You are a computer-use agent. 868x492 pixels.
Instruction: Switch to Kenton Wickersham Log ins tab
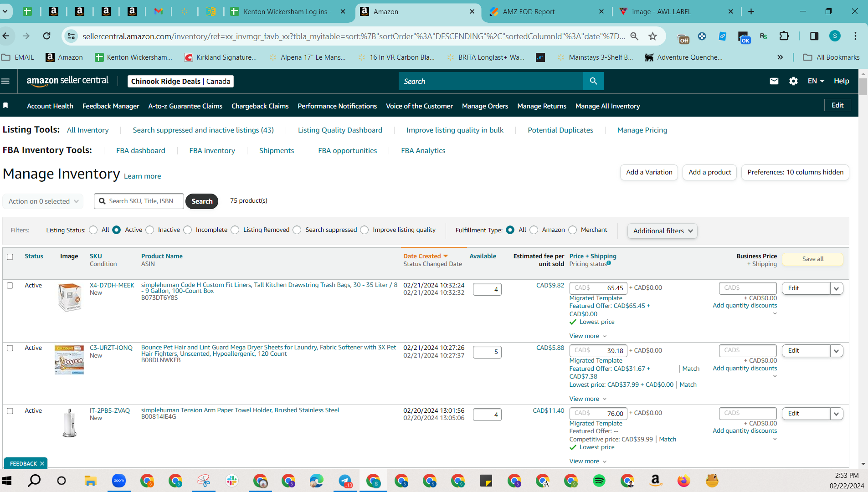(289, 12)
